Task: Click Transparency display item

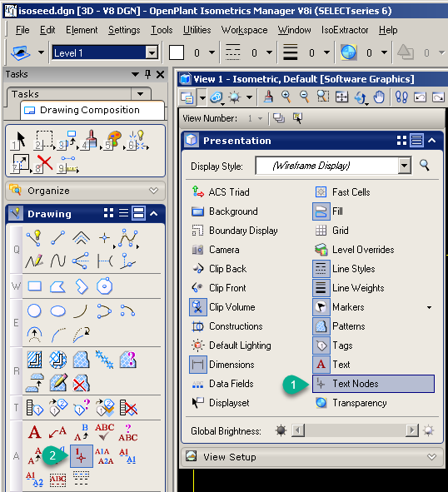Action: coord(351,403)
